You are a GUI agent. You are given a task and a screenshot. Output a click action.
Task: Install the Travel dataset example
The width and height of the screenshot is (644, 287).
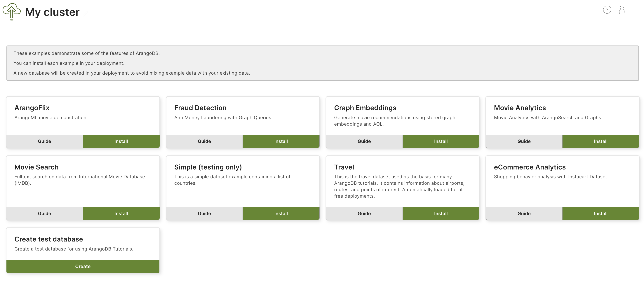click(441, 213)
